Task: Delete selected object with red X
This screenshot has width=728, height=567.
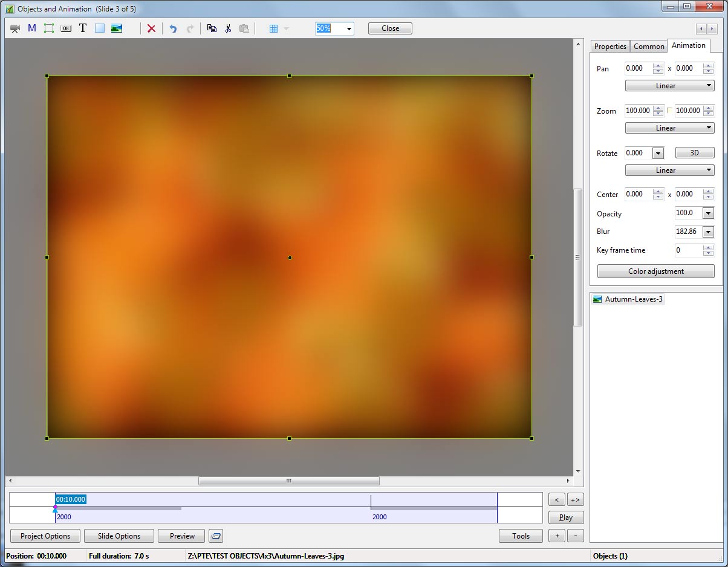Action: (151, 28)
